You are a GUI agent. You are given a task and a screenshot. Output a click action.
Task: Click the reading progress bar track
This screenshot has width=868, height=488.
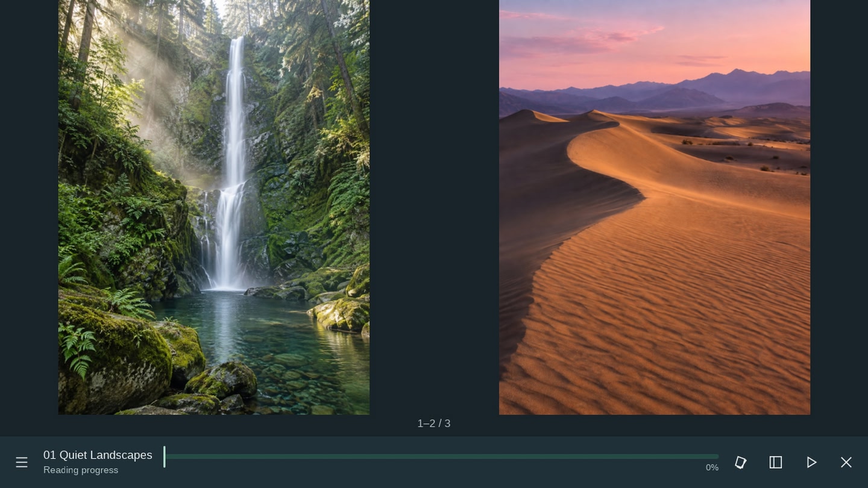click(441, 457)
